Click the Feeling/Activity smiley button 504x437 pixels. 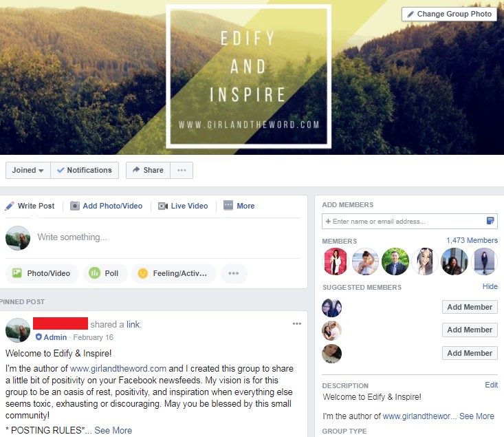click(x=173, y=273)
